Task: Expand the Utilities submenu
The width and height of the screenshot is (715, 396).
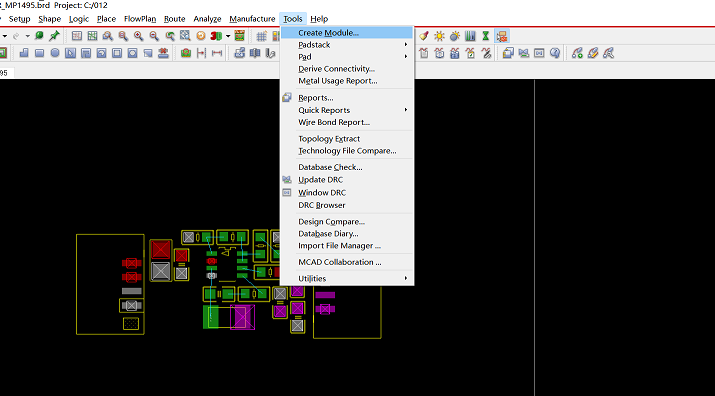Action: coord(347,278)
